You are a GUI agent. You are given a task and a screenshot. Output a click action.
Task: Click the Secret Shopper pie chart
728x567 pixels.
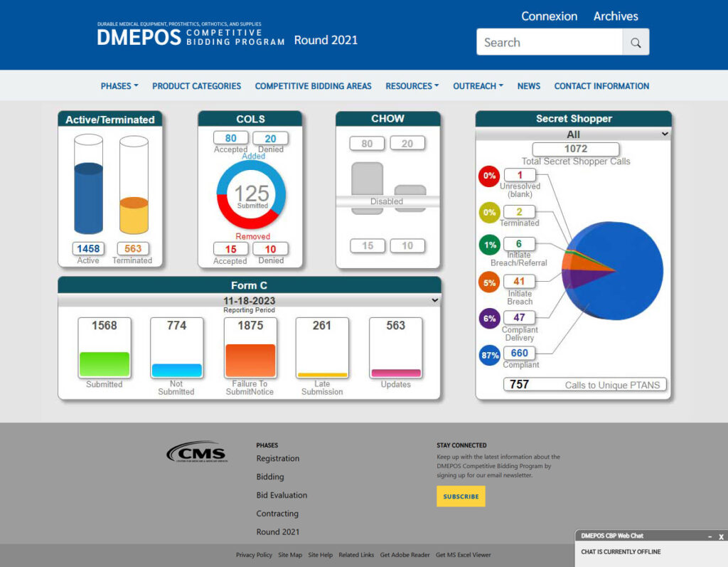(x=612, y=271)
